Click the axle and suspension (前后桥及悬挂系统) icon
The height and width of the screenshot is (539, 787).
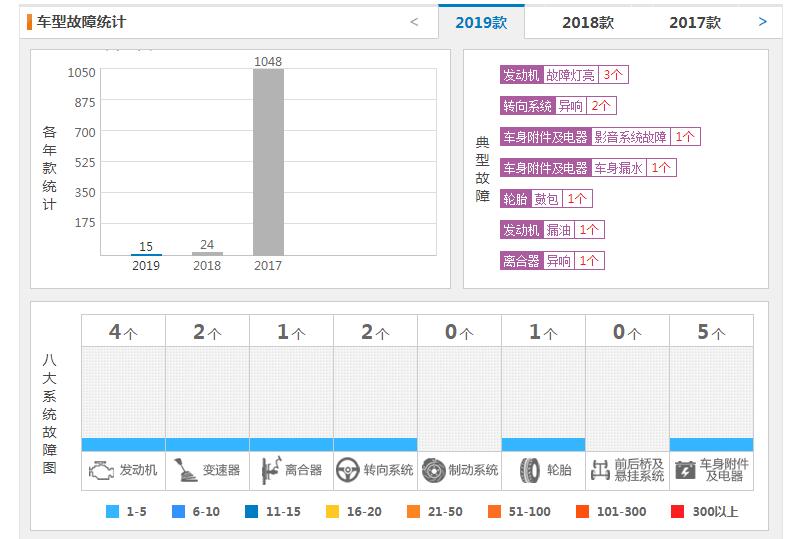pos(600,470)
